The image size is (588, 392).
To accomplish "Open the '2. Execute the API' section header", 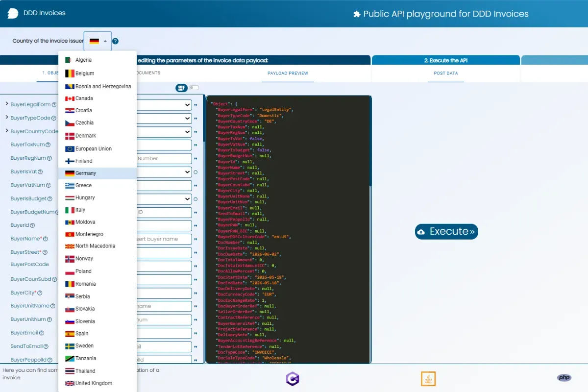I will coord(446,60).
